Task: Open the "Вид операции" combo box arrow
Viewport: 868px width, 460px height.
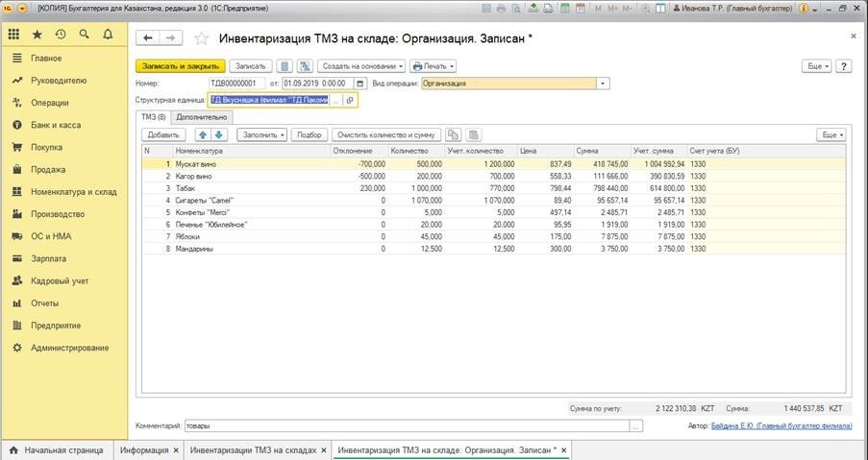Action: 603,84
